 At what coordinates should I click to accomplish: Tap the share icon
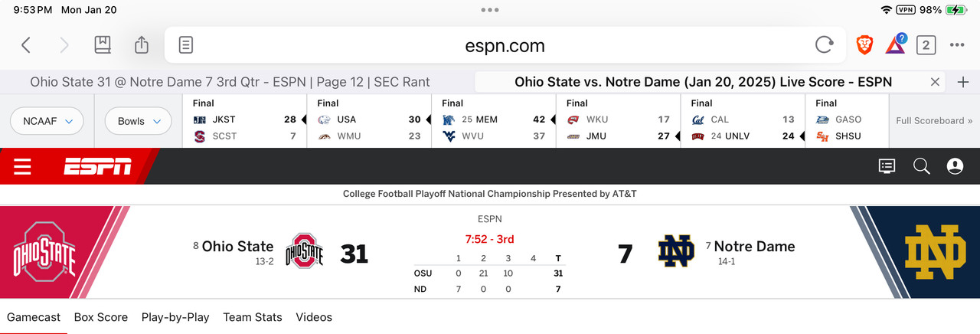[x=142, y=45]
